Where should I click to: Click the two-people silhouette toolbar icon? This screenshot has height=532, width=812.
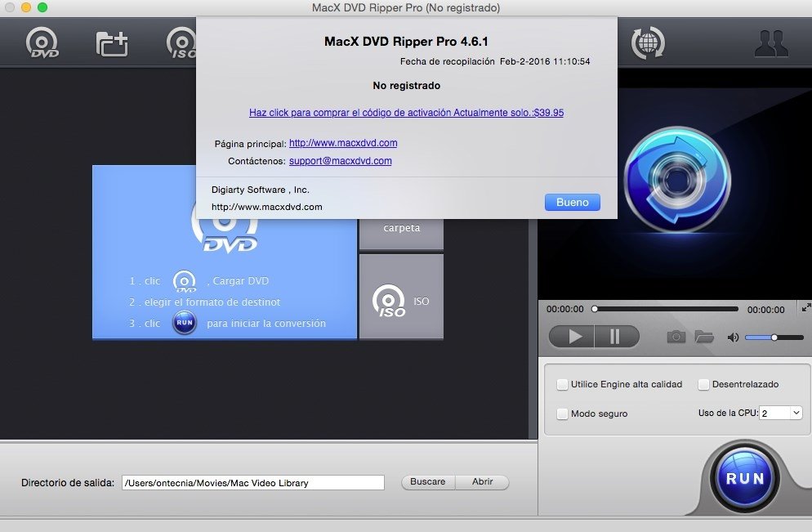click(x=771, y=43)
